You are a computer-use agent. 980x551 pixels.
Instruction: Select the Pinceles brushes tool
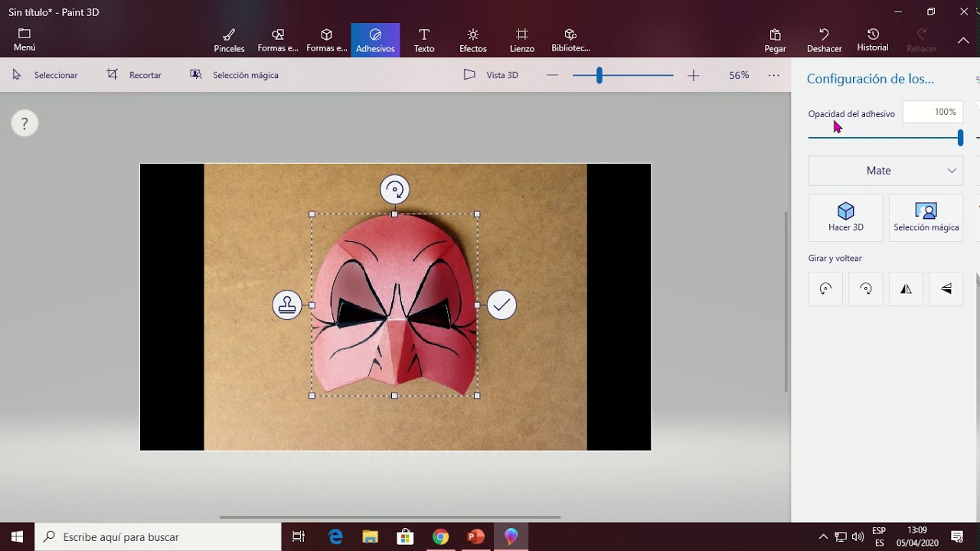pyautogui.click(x=229, y=41)
